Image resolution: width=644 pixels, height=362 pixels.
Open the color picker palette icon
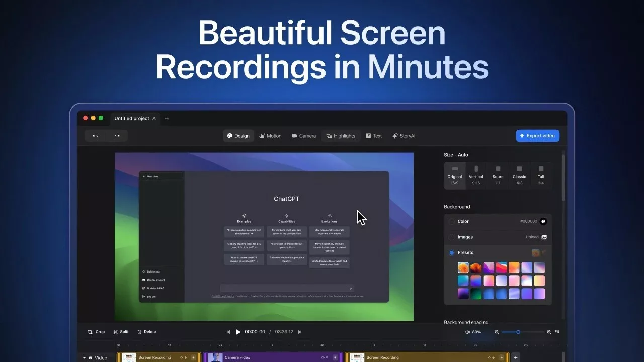click(543, 221)
